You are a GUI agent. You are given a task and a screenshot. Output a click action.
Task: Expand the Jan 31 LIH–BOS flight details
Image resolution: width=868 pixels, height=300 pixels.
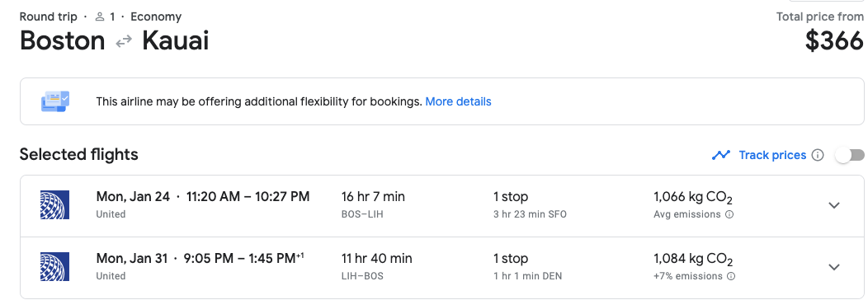tap(833, 267)
